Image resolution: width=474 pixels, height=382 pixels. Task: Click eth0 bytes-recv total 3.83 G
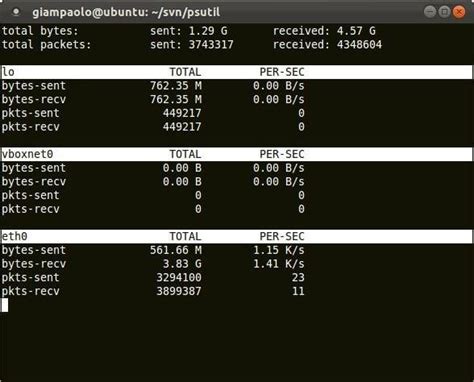click(x=182, y=264)
